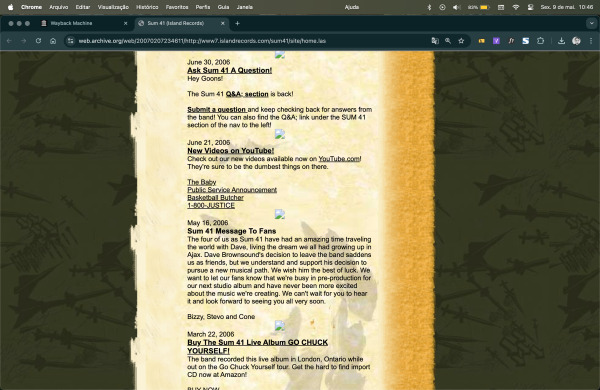Viewport: 600px width, 390px height.
Task: Open Chrome's three-dot menu
Action: [591, 41]
